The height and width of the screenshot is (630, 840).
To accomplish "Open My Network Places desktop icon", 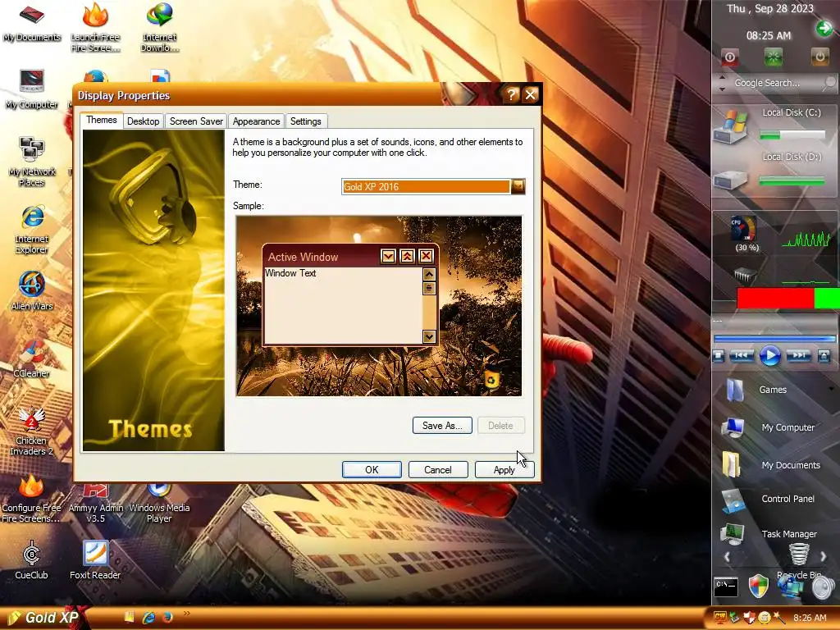I will click(32, 162).
